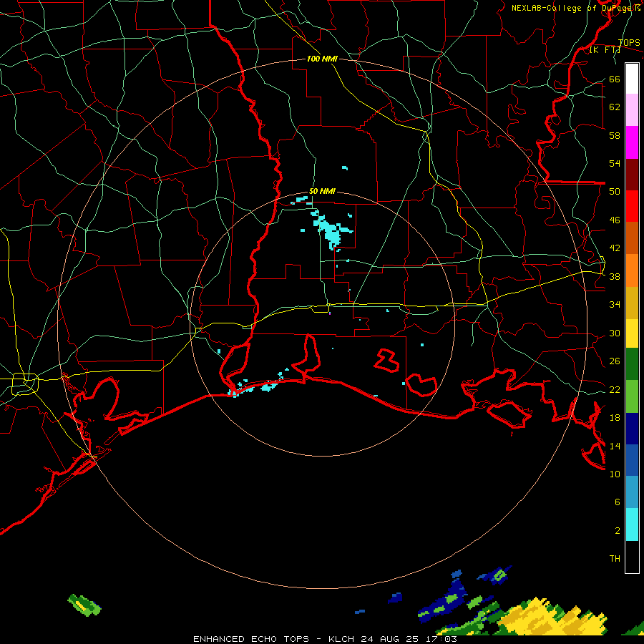
Task: Click the dark green 26 kft legend swatch
Action: click(x=632, y=364)
